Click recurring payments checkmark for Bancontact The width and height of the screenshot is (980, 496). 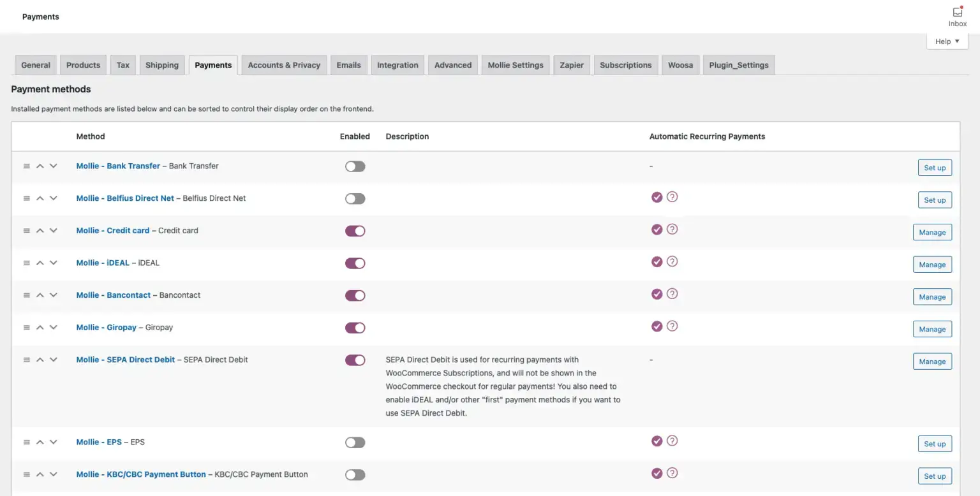[x=657, y=294]
